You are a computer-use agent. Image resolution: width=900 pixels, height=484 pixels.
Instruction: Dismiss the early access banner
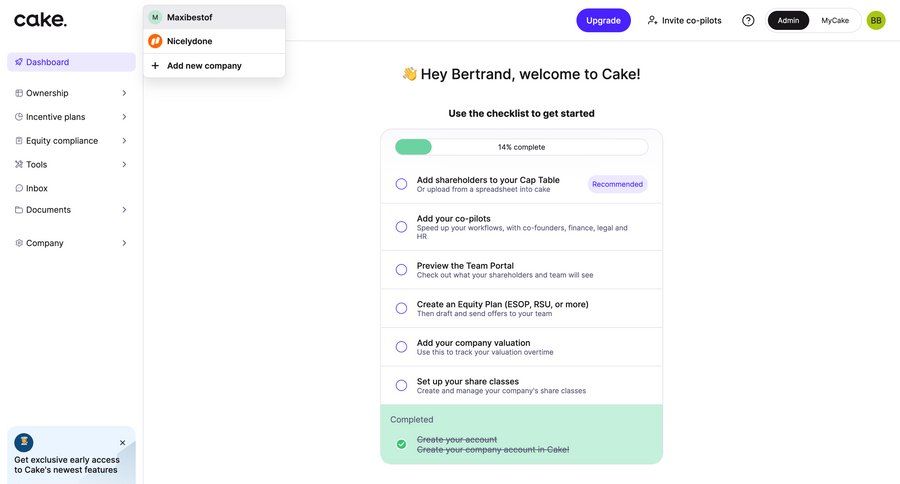123,442
